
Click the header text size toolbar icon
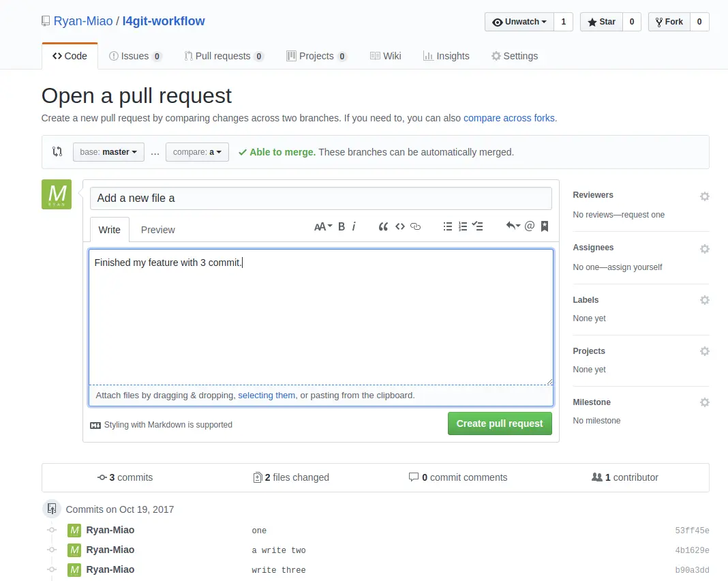pyautogui.click(x=322, y=226)
